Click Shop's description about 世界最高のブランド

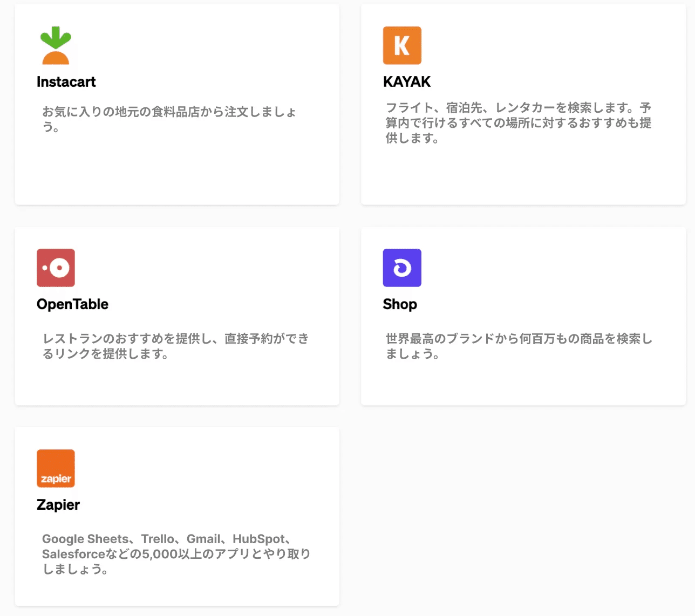click(519, 346)
